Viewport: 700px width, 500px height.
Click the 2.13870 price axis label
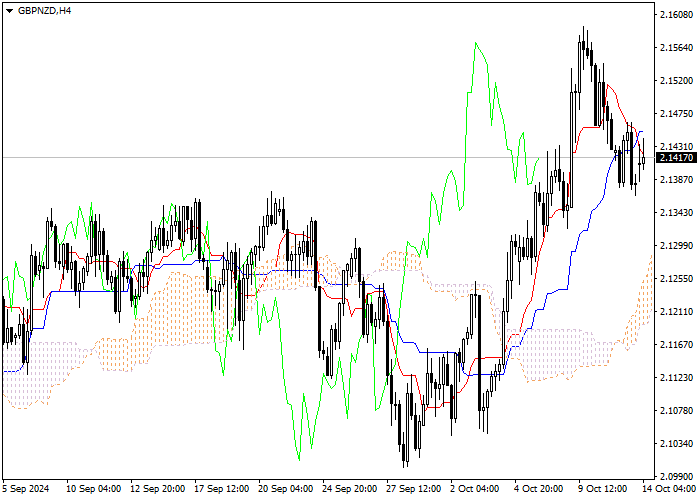pos(676,179)
